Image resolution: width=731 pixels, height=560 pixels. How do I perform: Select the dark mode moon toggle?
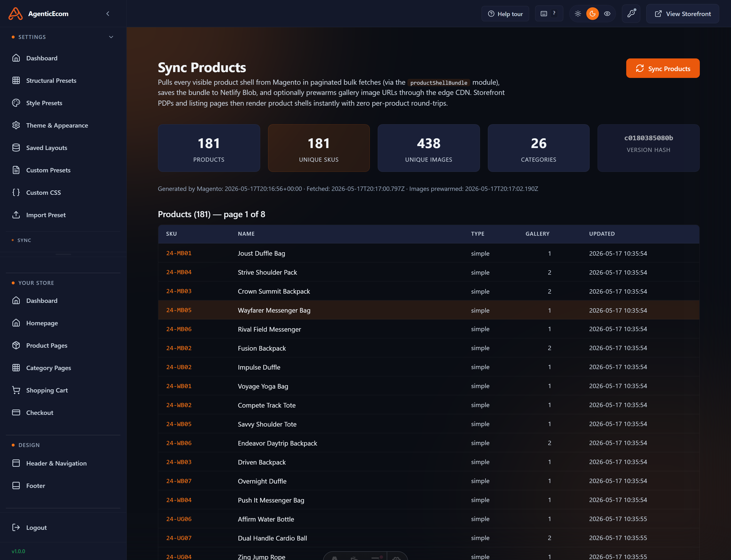pyautogui.click(x=593, y=14)
